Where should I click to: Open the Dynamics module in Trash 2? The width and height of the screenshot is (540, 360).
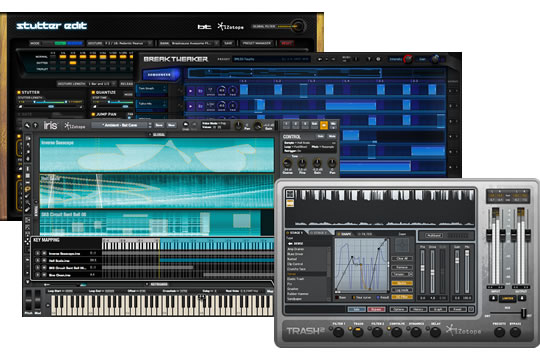click(x=416, y=332)
